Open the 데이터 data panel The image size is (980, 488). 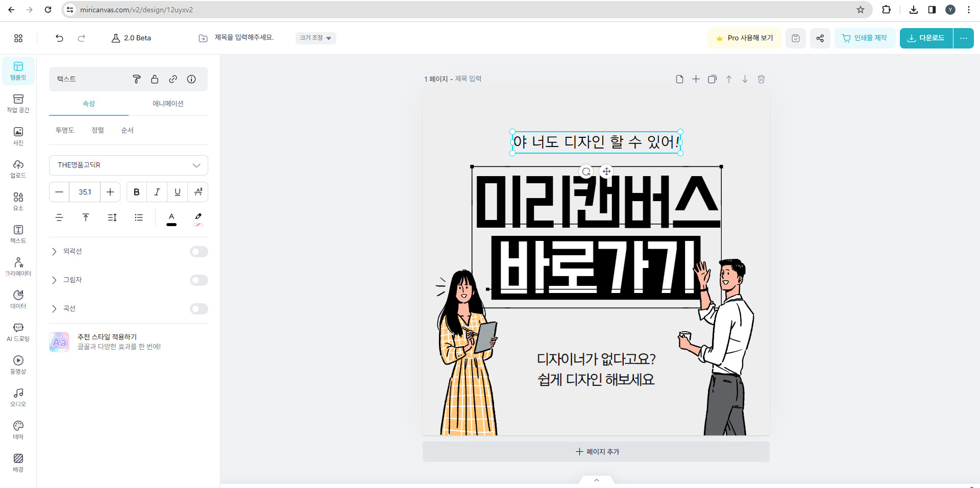tap(18, 300)
